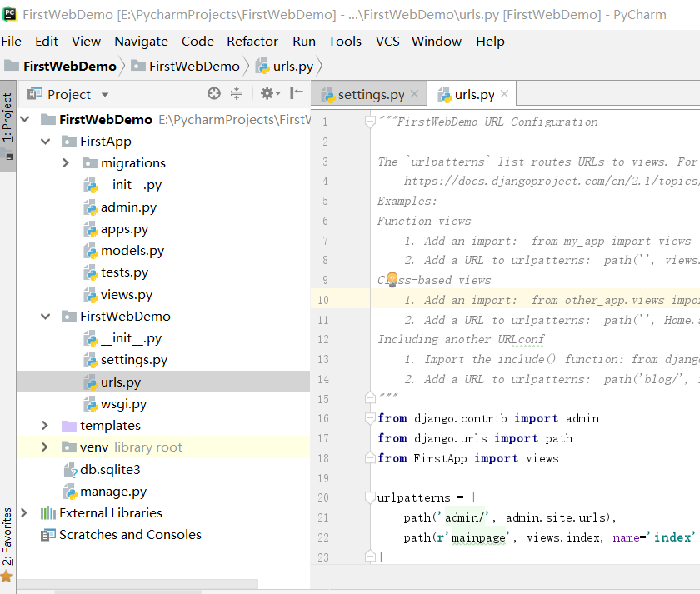
Task: Open the View menu
Action: 86,42
